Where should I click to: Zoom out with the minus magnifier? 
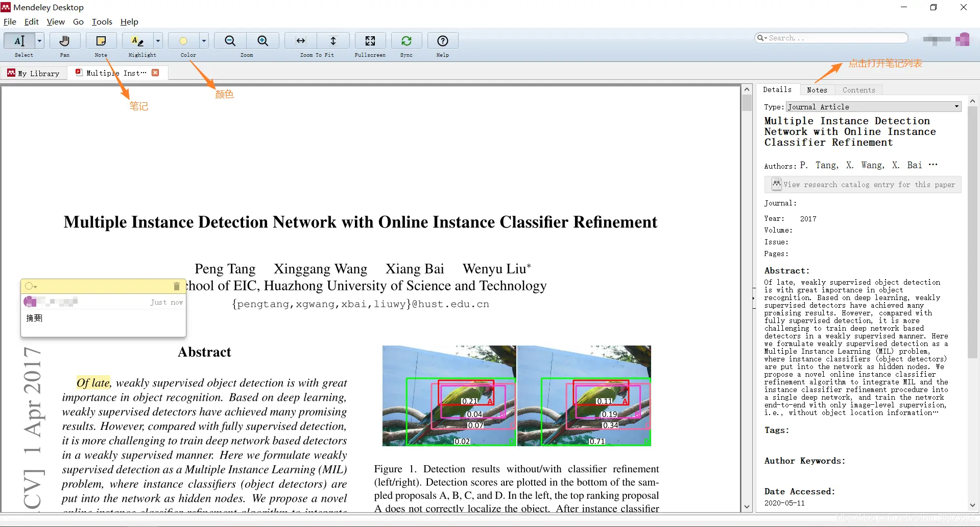pos(230,41)
